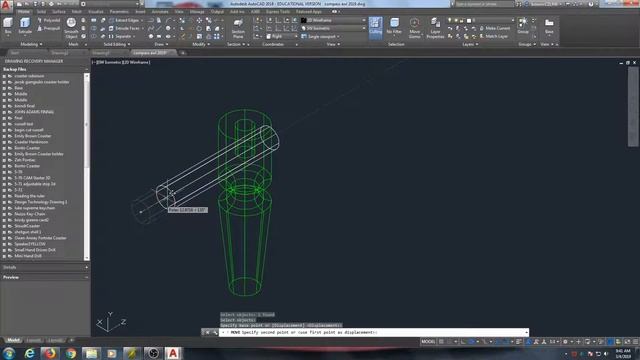Click the MODEL status bar button
This screenshot has height=360, width=640.
(x=428, y=342)
